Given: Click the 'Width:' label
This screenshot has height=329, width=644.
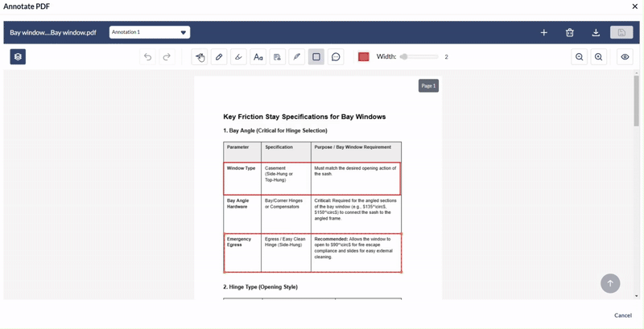Looking at the screenshot, I should coord(386,57).
